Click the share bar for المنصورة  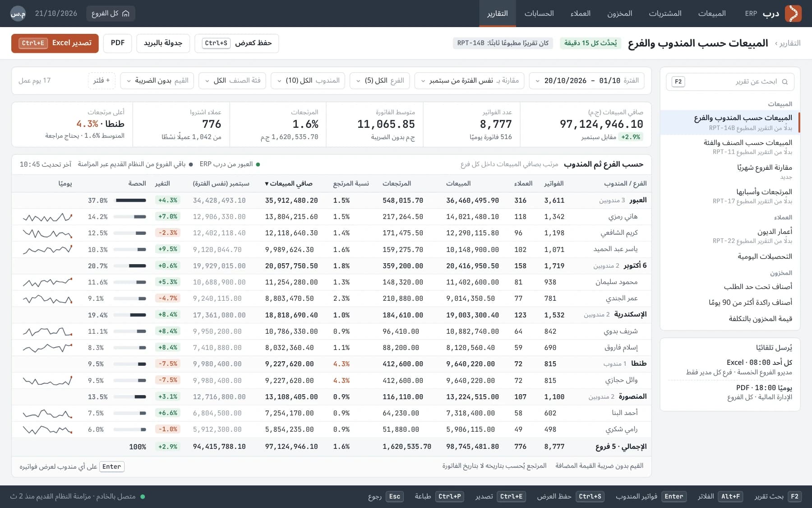(130, 397)
